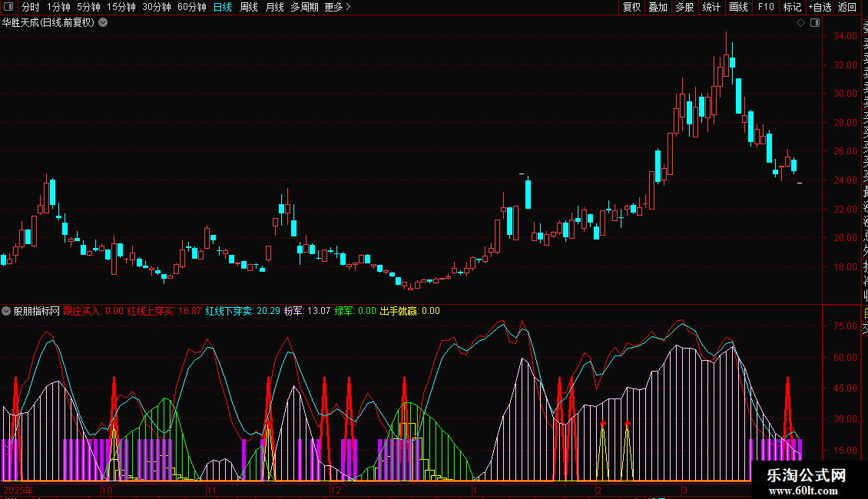
Task: Switch to the 分时 period tab
Action: [31, 7]
